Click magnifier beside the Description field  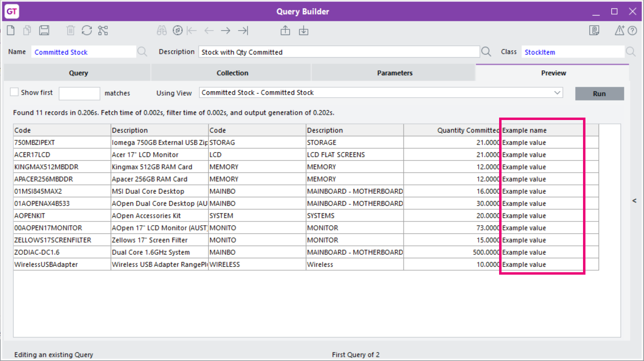486,52
